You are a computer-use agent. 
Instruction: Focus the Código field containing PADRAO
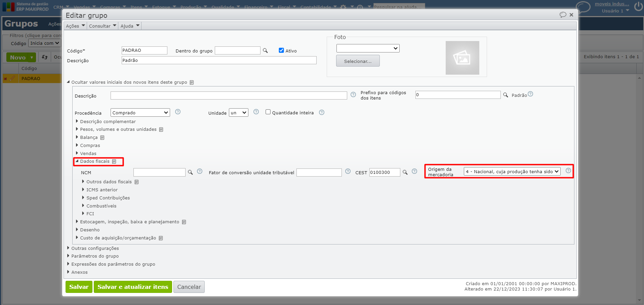(x=145, y=50)
